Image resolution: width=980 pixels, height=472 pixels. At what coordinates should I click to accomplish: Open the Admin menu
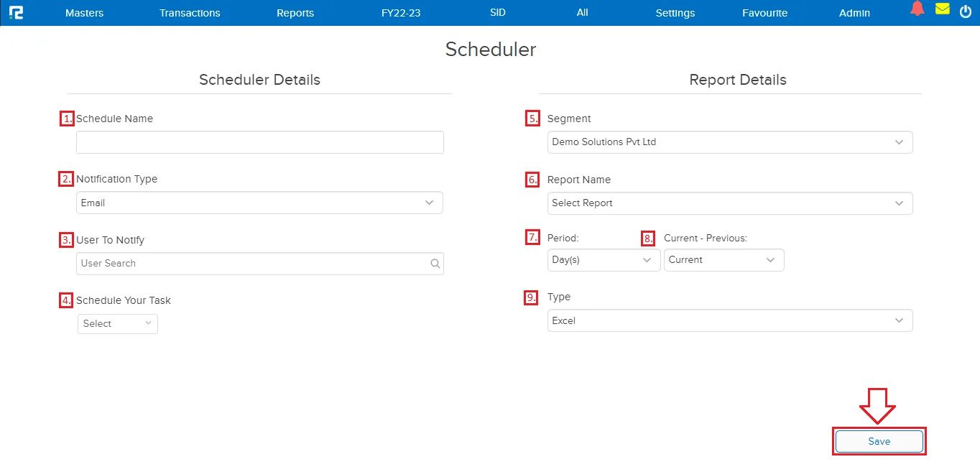coord(854,12)
